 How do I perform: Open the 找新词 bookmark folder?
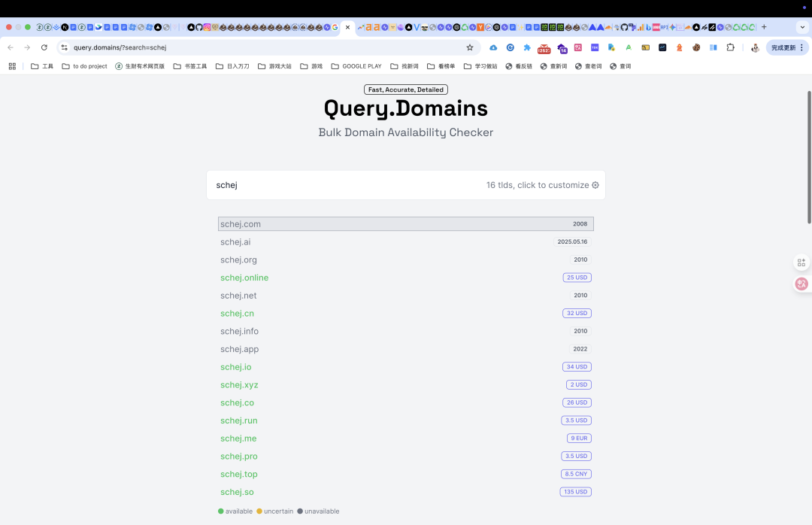tap(404, 66)
